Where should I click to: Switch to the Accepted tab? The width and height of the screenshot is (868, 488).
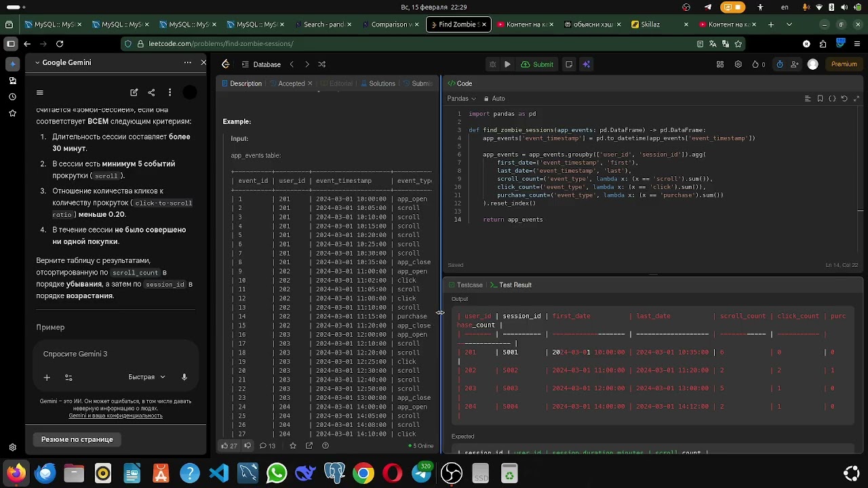tap(286, 83)
